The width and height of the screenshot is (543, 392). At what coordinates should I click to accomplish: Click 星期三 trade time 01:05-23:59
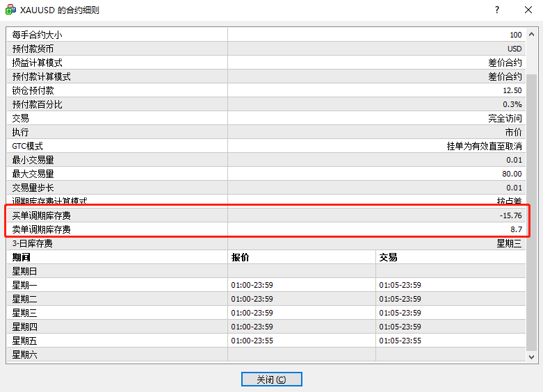click(x=400, y=313)
